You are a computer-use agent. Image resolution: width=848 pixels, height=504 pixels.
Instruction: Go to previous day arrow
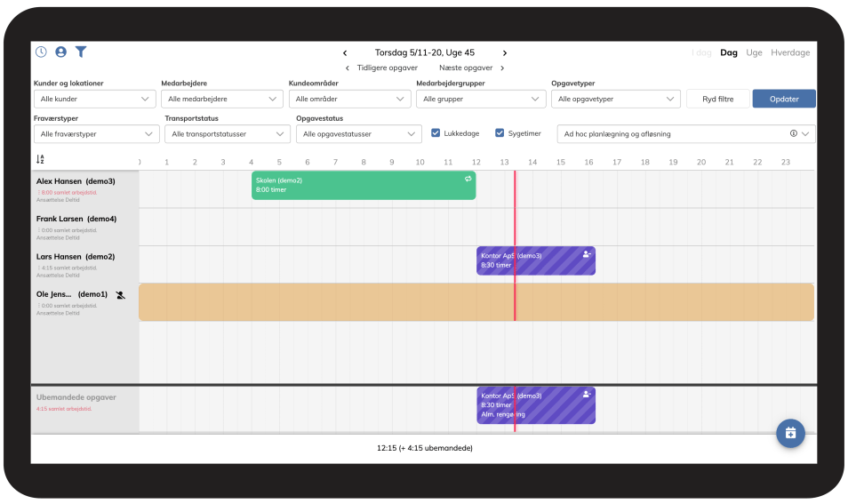tap(345, 53)
